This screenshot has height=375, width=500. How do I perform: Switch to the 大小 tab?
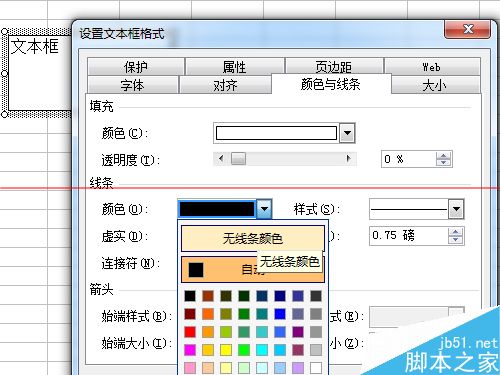click(x=435, y=85)
